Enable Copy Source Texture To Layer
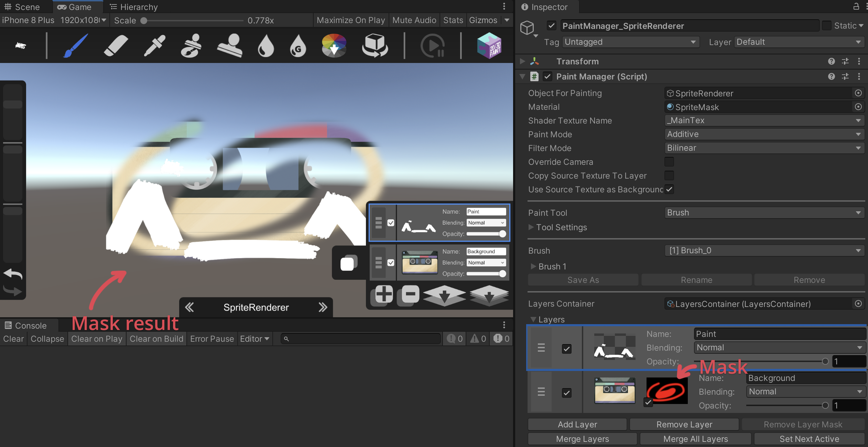 pos(669,175)
